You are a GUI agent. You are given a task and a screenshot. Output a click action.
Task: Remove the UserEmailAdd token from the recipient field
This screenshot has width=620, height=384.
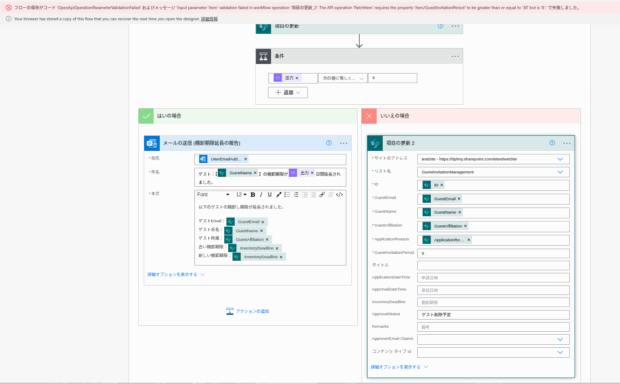pyautogui.click(x=246, y=159)
